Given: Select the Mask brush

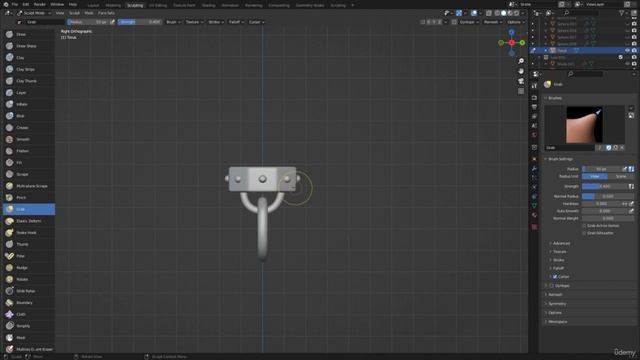Looking at the screenshot, I should (29, 338).
